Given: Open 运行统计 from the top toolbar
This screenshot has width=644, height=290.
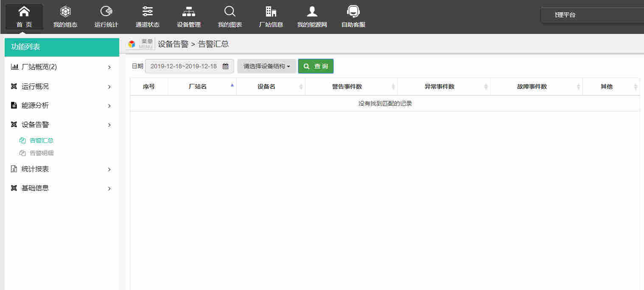Looking at the screenshot, I should pos(106,16).
